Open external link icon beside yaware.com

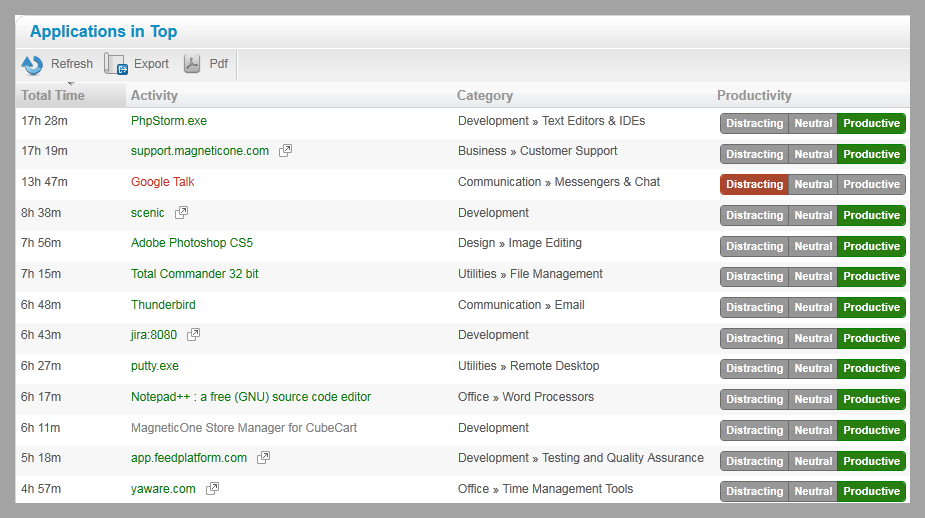(x=212, y=489)
